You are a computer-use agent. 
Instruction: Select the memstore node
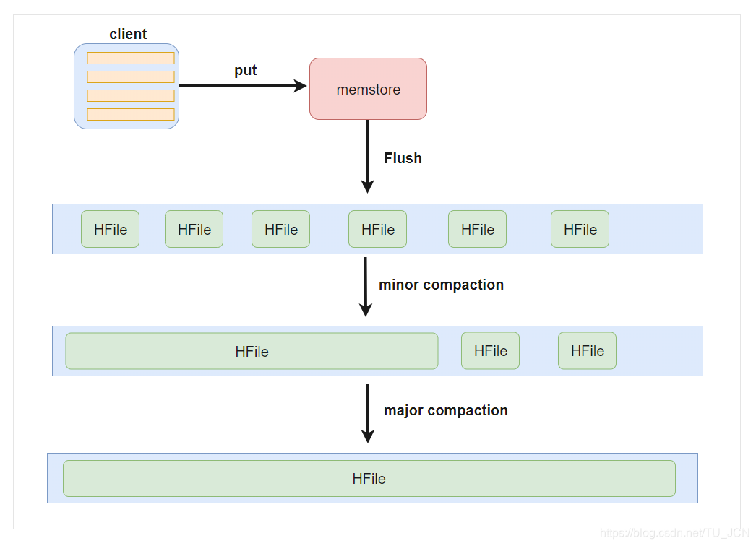click(x=368, y=89)
